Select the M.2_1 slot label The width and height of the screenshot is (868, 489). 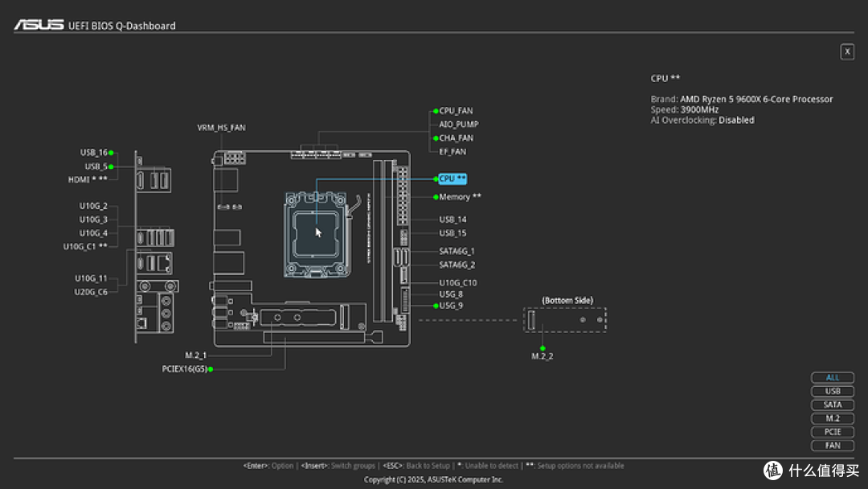point(195,355)
